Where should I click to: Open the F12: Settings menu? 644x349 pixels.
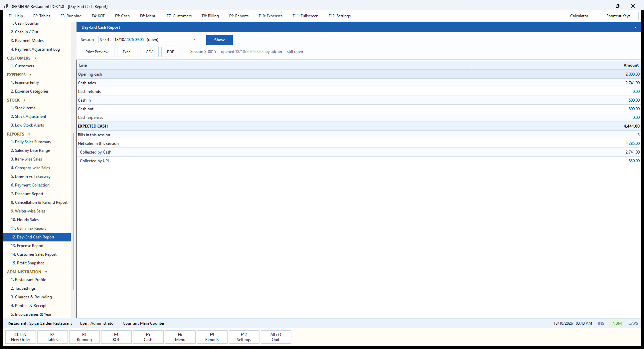pyautogui.click(x=340, y=16)
